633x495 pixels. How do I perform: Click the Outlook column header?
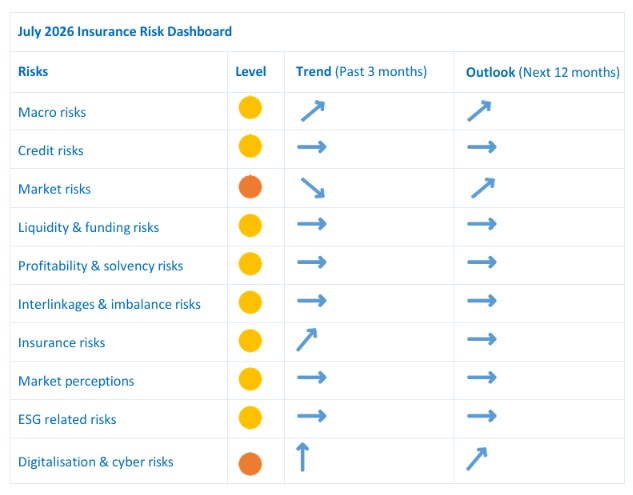point(543,72)
